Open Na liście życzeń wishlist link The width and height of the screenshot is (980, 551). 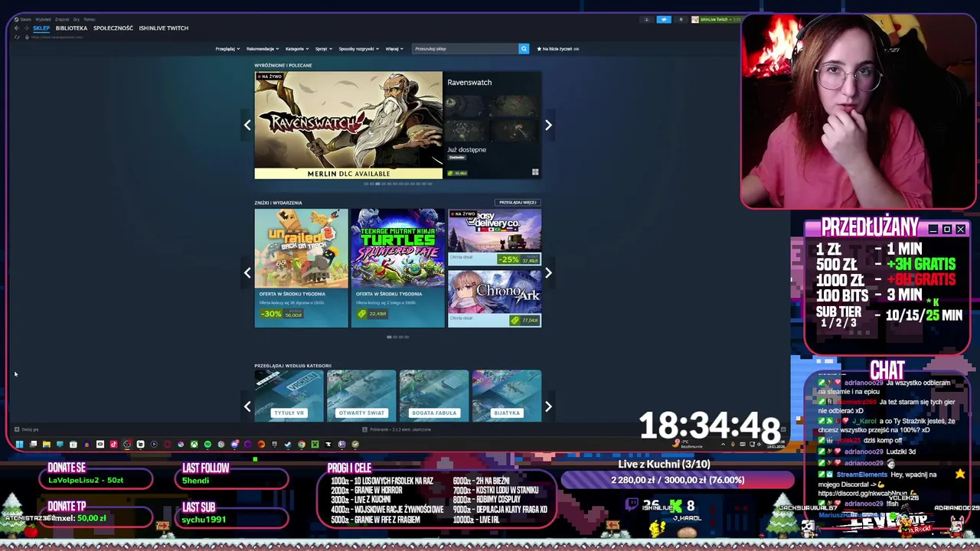[x=558, y=49]
